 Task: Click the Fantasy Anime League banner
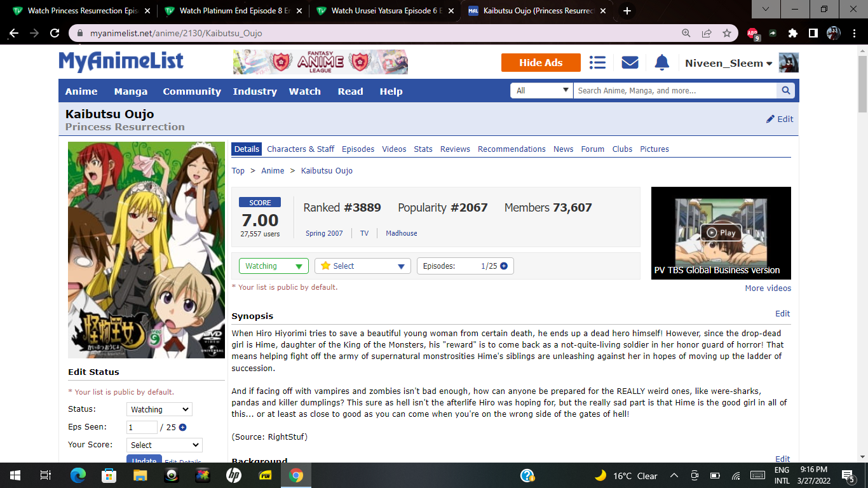(321, 62)
